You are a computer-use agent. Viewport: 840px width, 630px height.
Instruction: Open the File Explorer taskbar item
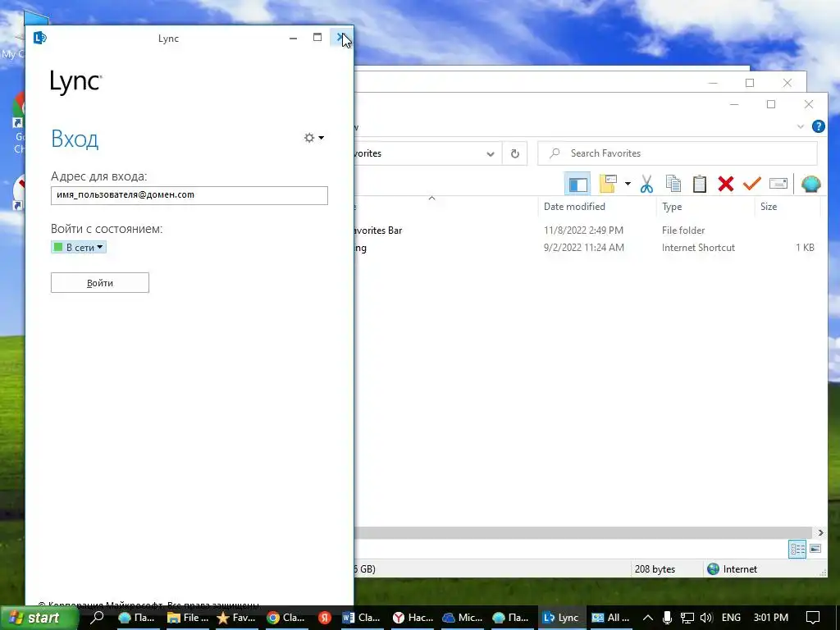coord(188,618)
